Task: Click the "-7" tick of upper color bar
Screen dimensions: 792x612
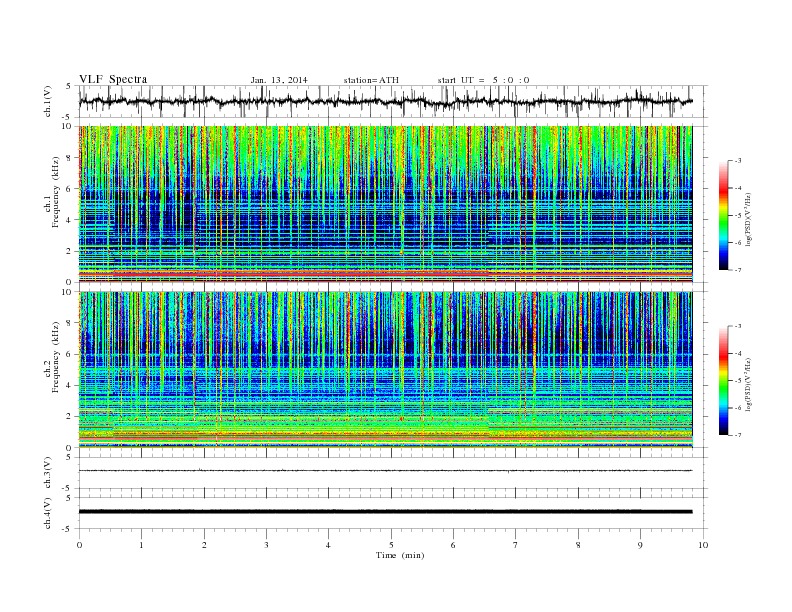Action: (x=737, y=270)
